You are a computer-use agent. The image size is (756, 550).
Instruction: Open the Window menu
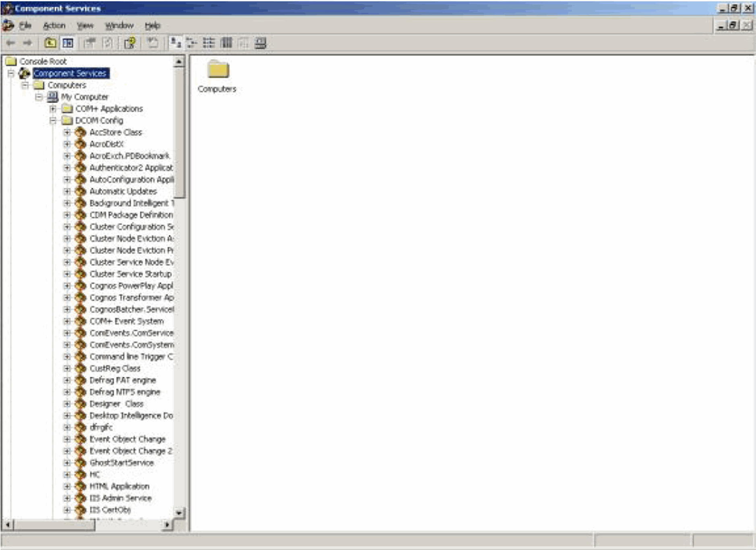click(x=119, y=26)
